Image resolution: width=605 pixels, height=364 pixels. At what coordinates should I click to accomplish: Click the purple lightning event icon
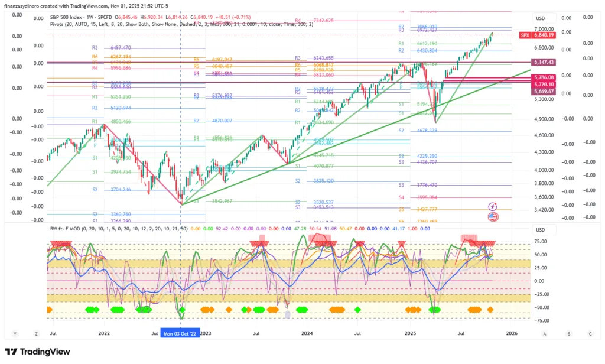(493, 206)
